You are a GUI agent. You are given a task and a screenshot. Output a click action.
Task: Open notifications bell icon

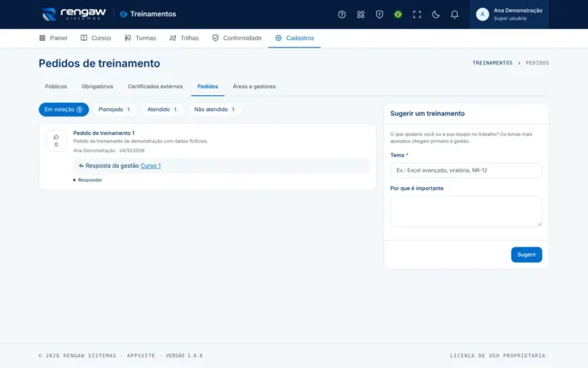[454, 15]
